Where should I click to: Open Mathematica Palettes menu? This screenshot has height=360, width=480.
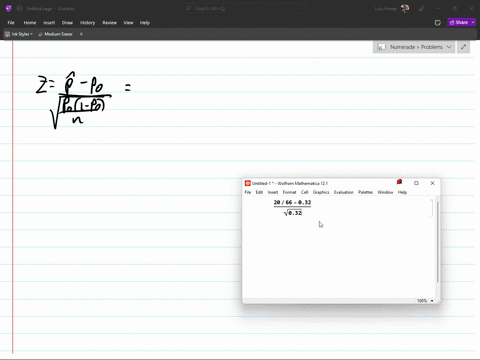(x=365, y=192)
